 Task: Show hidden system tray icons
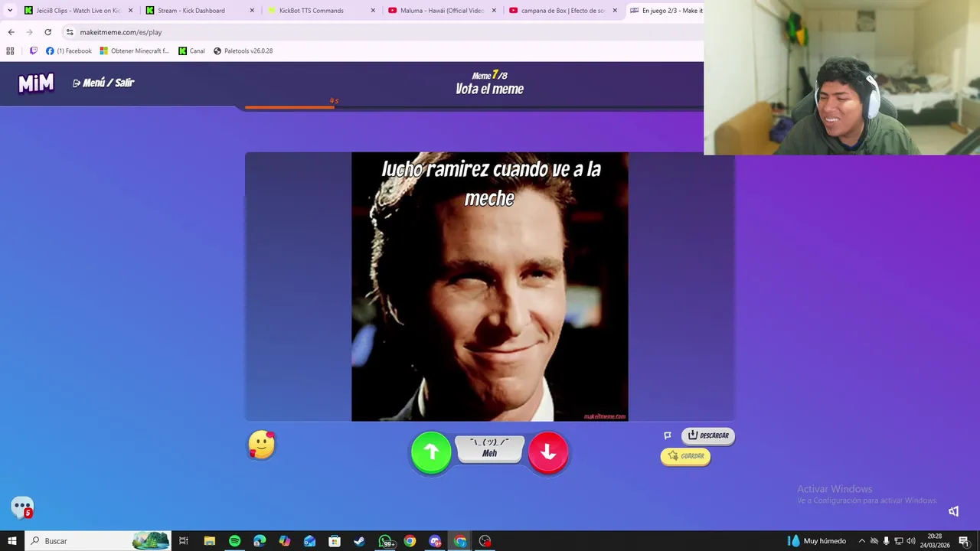(x=861, y=541)
